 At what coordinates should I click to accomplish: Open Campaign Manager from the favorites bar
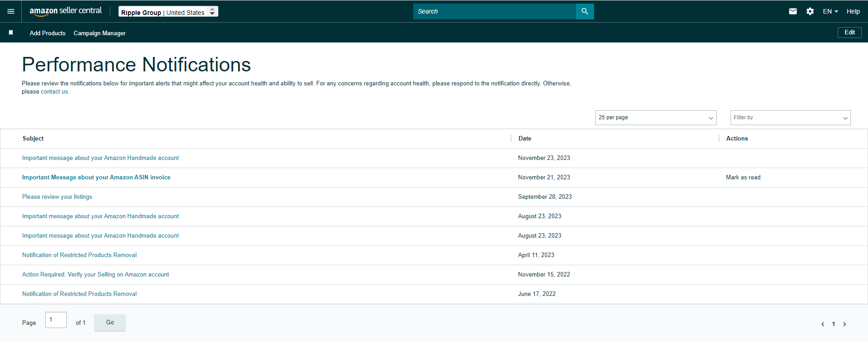[99, 33]
